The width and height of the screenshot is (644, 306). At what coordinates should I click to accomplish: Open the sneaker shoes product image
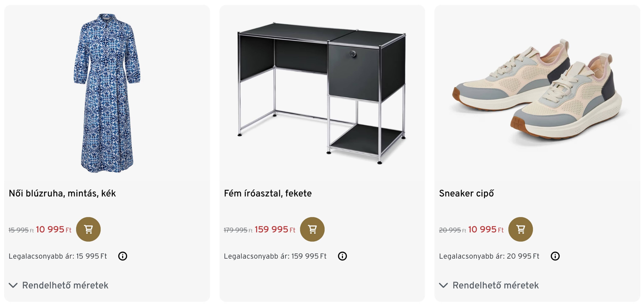537,93
